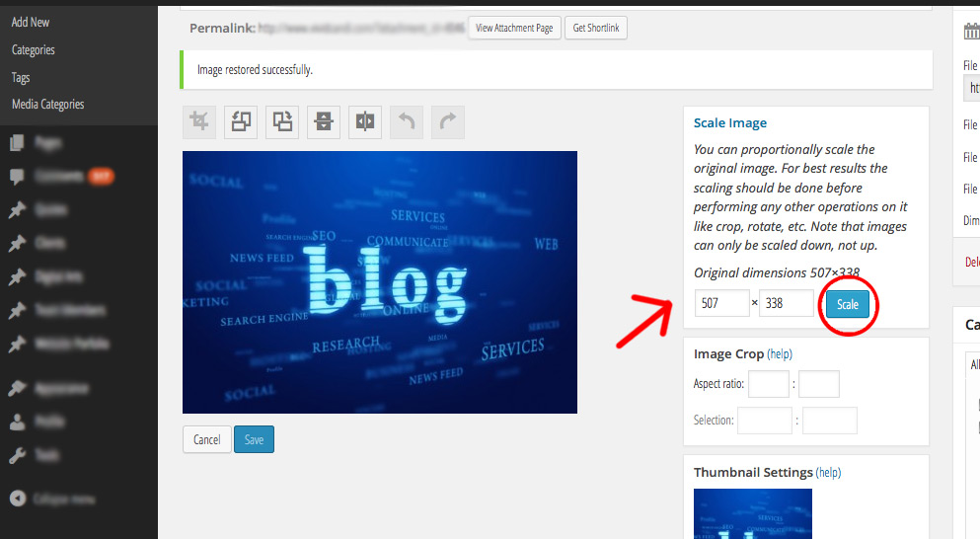Undo the last image edit
This screenshot has height=539, width=980.
(x=407, y=121)
